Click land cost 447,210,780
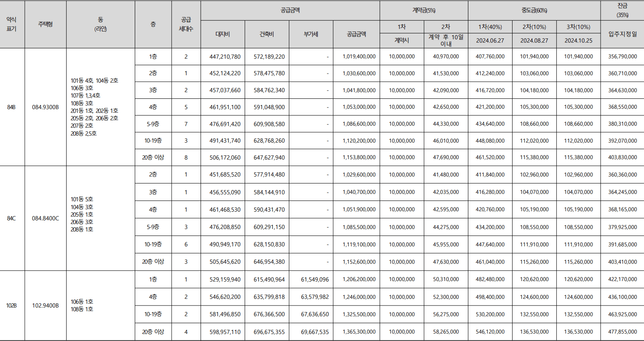The width and height of the screenshot is (644, 341). 225,57
